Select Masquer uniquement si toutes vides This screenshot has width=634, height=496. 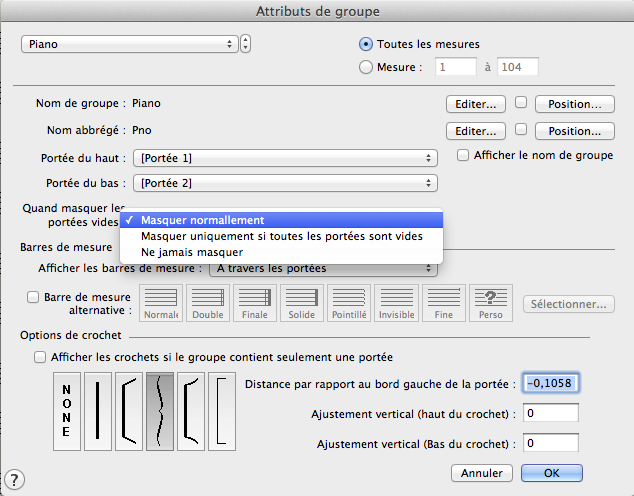tap(281, 236)
